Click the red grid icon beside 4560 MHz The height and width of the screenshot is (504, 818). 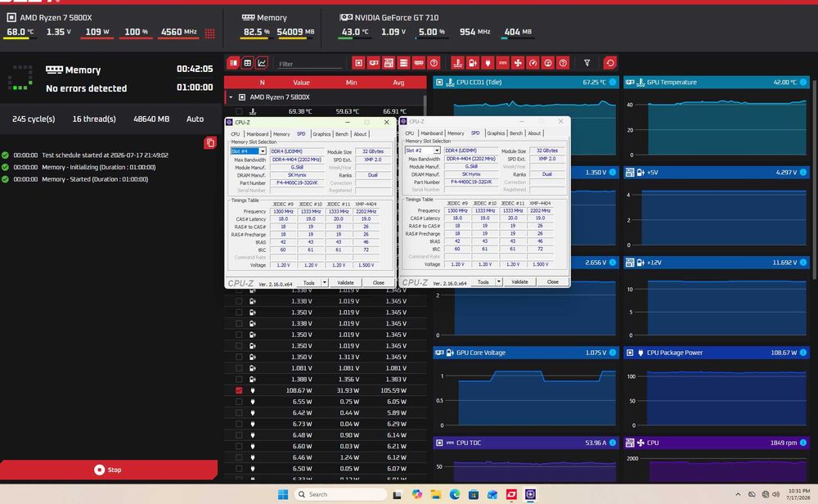pos(209,34)
